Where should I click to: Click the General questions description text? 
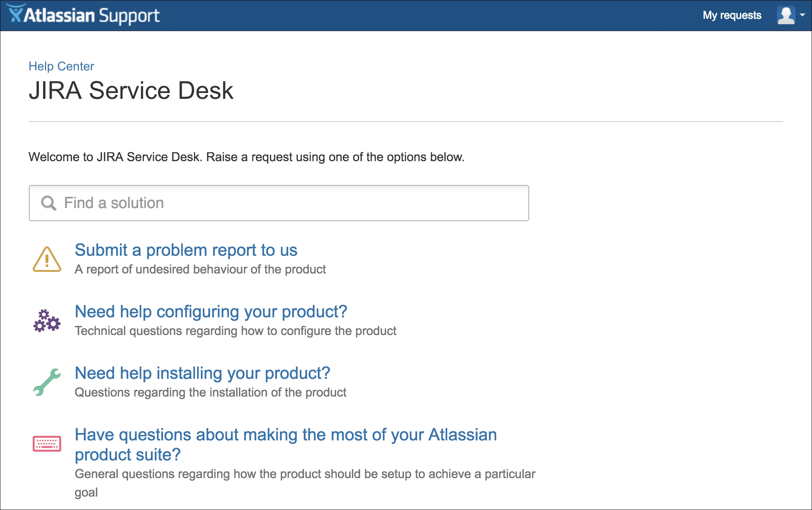click(x=305, y=483)
